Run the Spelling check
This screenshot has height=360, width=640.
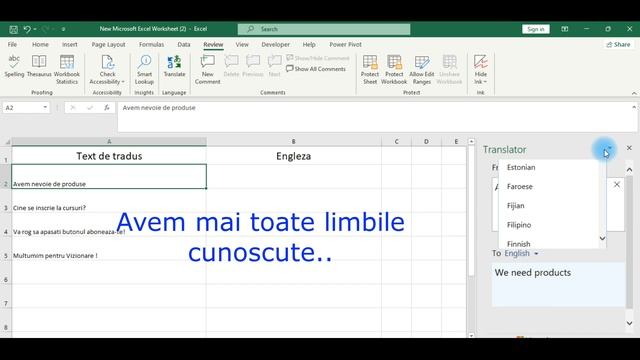point(14,66)
